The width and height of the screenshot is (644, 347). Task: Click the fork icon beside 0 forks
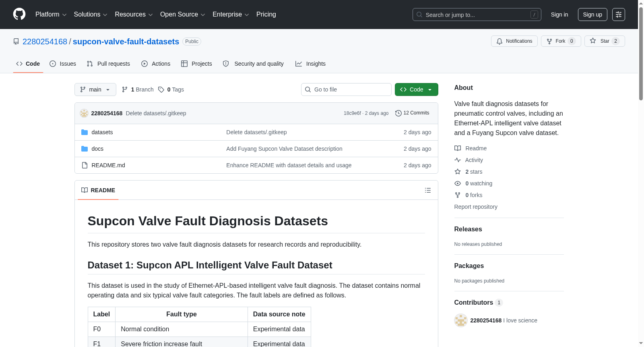458,195
